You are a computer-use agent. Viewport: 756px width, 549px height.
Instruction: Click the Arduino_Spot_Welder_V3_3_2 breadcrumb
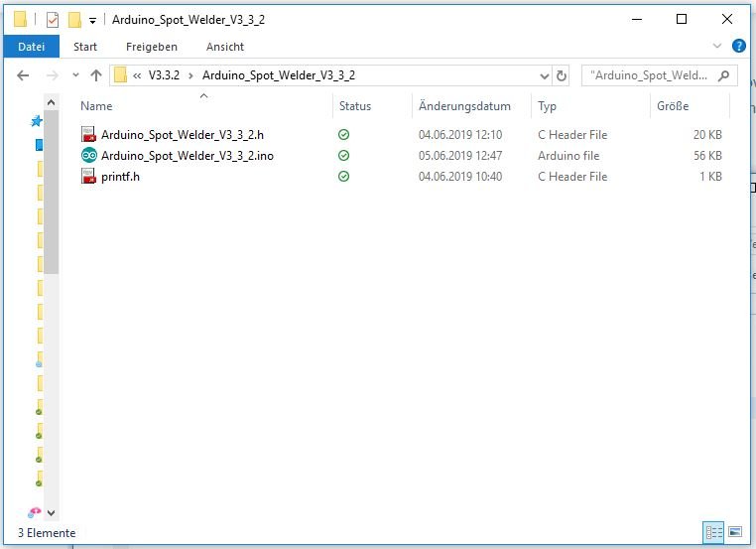[x=279, y=75]
